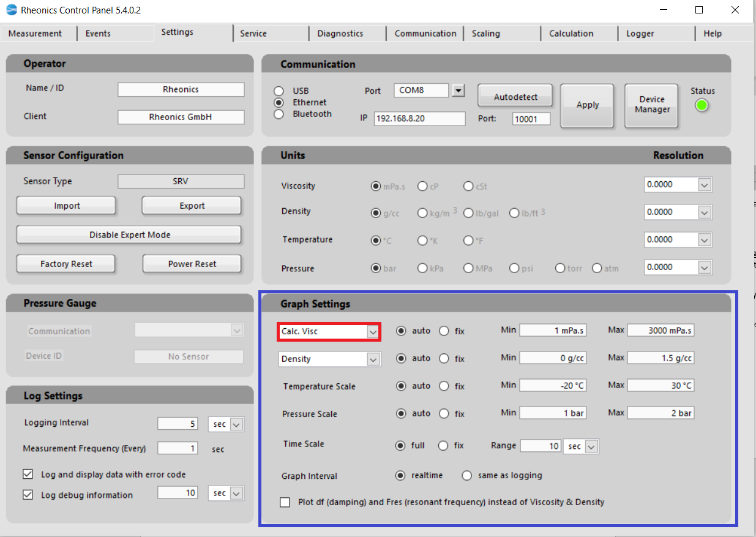Click the Power Reset button

click(192, 264)
